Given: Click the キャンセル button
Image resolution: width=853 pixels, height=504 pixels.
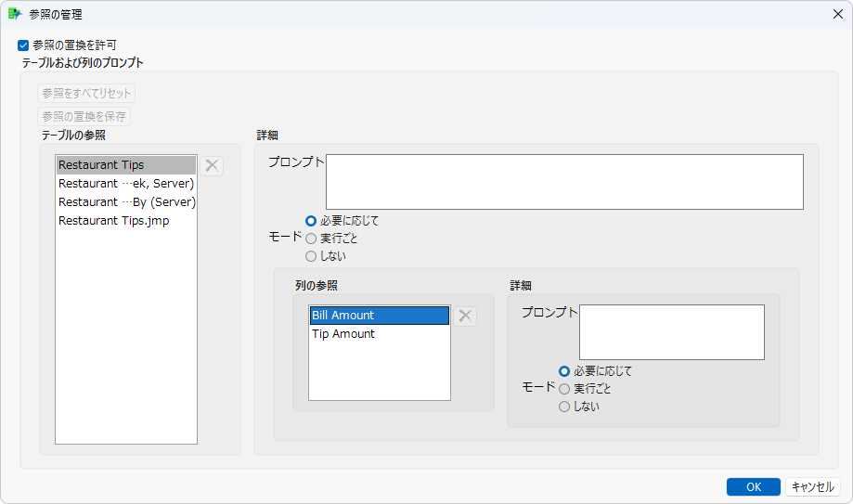Looking at the screenshot, I should pyautogui.click(x=813, y=486).
